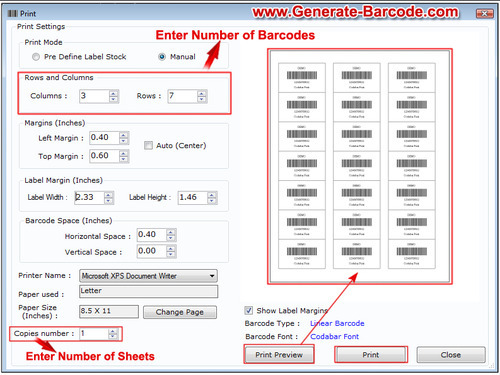The width and height of the screenshot is (500, 375).
Task: Increase Copies number with up arrow
Action: coord(113,331)
